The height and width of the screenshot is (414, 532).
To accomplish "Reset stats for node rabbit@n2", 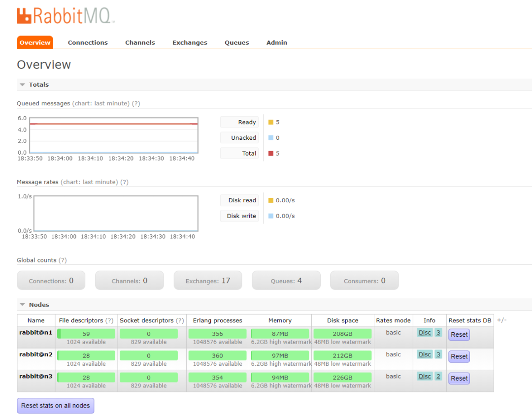I will [459, 356].
